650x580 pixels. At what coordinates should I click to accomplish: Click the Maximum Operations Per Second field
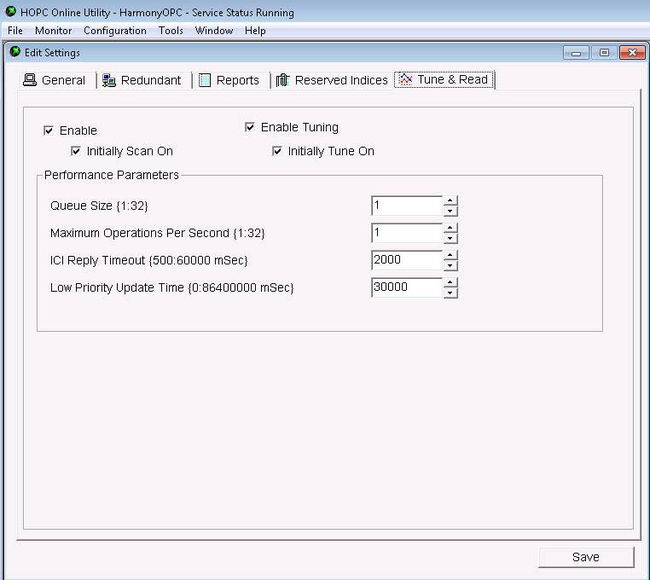click(x=407, y=233)
